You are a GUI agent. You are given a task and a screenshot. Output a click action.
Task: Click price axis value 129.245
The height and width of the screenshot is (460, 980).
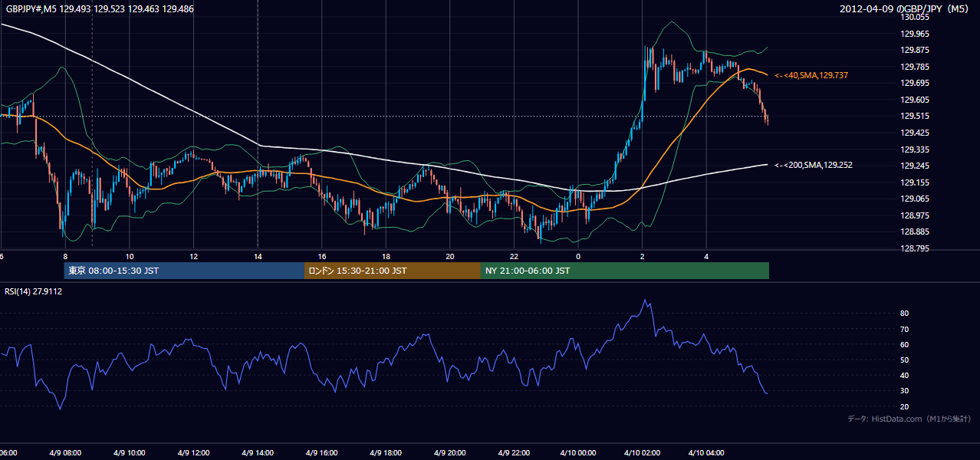coord(916,166)
